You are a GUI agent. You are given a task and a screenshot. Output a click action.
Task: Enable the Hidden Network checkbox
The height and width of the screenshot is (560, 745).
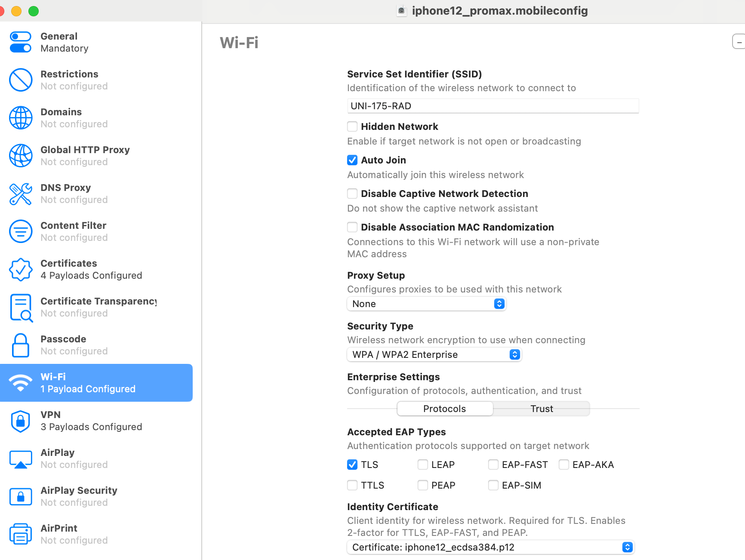pos(352,126)
